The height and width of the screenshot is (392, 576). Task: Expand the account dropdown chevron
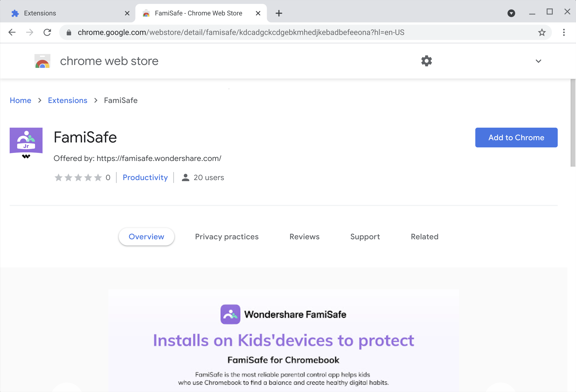click(538, 61)
